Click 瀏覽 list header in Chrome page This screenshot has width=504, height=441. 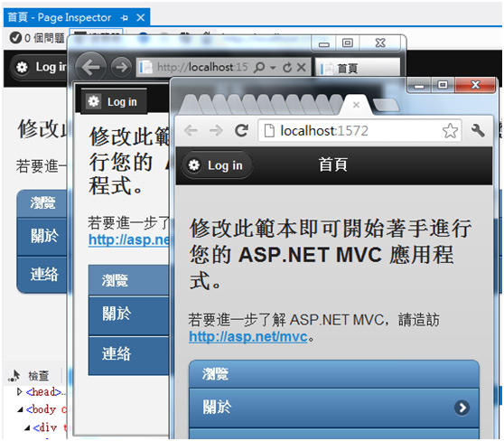(334, 374)
